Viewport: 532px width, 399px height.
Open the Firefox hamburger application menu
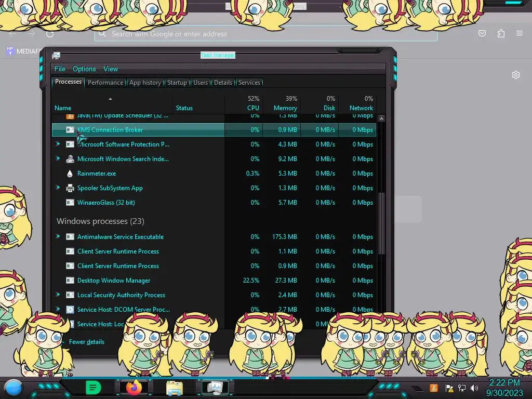[520, 33]
